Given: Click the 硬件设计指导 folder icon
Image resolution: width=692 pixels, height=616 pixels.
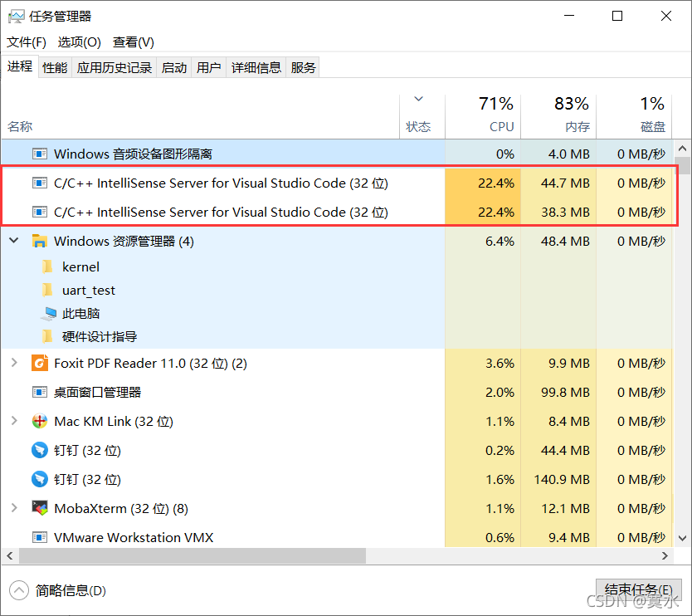Looking at the screenshot, I should [47, 336].
